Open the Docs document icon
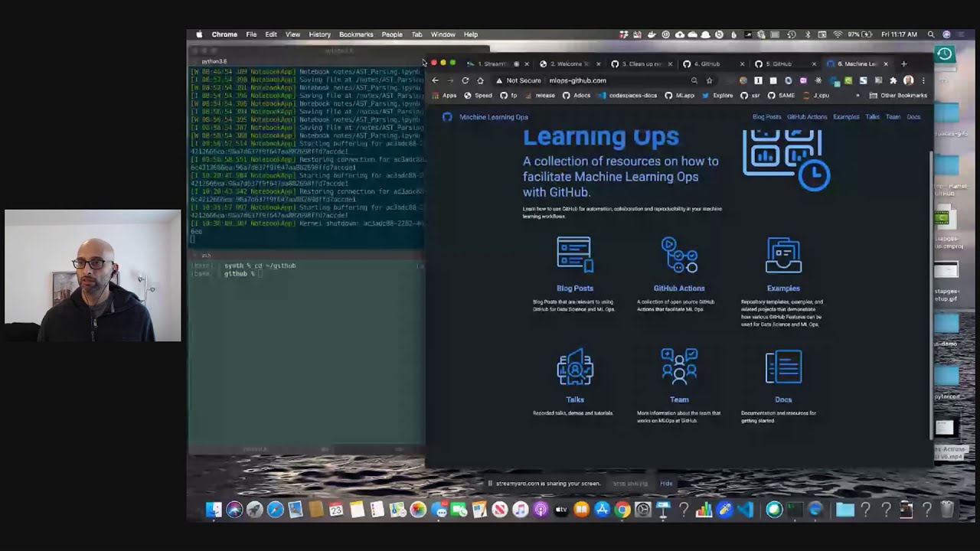 [783, 367]
